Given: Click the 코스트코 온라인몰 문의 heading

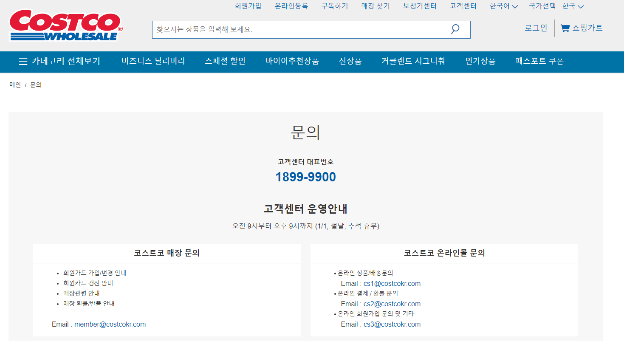Looking at the screenshot, I should click(444, 253).
